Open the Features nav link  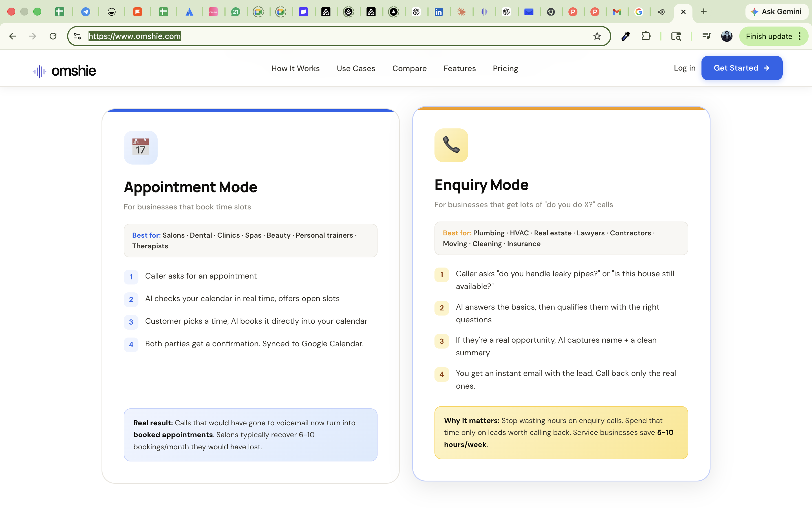coord(459,69)
